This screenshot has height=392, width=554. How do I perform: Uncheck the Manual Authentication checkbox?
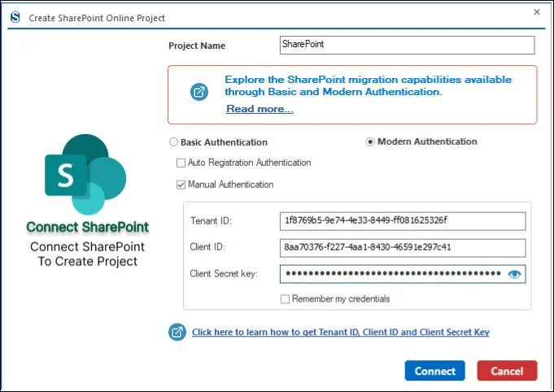(x=181, y=185)
